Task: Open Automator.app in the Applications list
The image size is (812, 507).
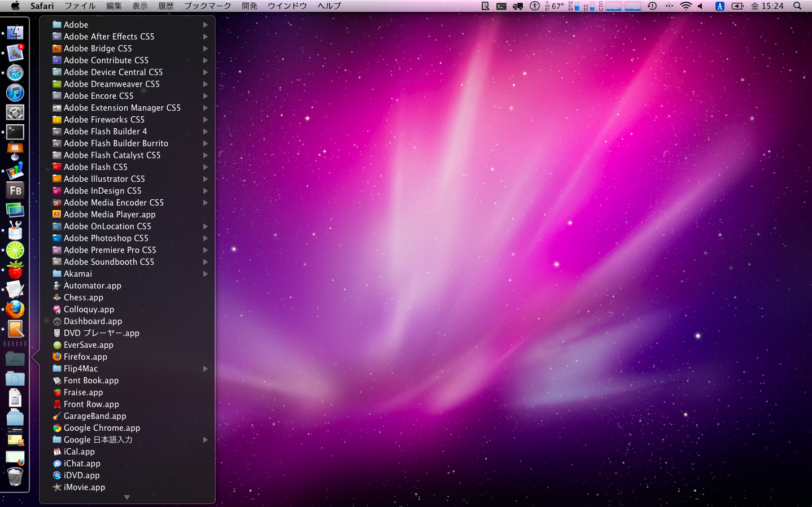Action: [92, 286]
